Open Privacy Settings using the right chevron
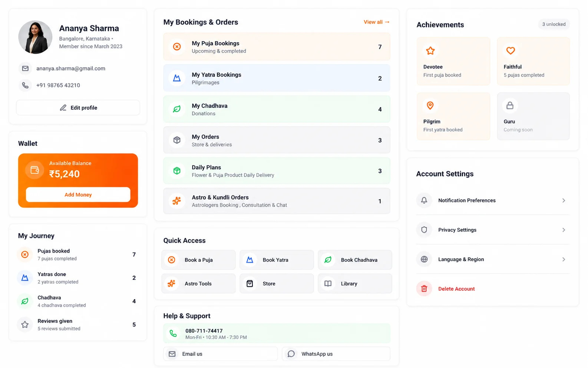 (564, 230)
